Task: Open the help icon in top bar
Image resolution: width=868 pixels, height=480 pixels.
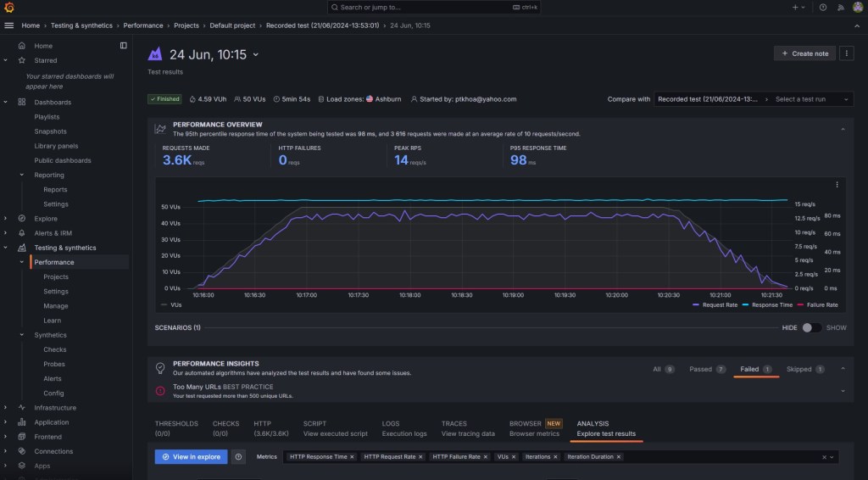Action: click(823, 8)
